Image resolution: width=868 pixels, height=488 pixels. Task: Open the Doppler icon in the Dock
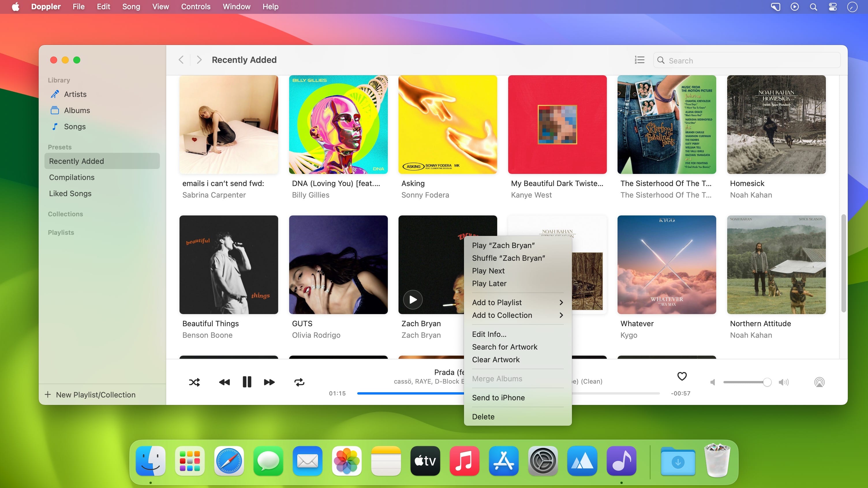click(621, 461)
